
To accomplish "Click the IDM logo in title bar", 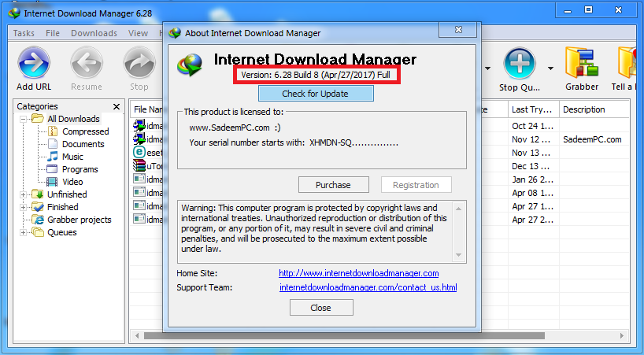I will point(14,13).
